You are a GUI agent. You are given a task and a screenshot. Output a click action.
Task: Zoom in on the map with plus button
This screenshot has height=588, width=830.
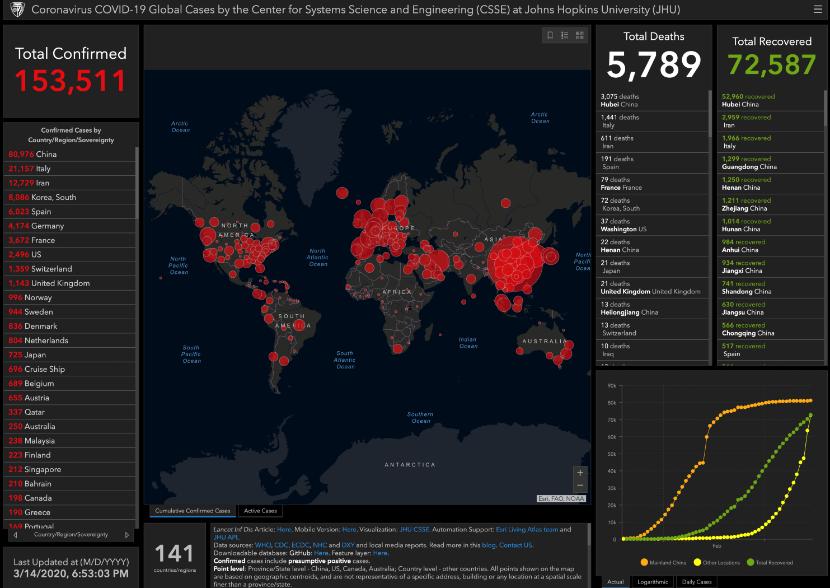pyautogui.click(x=581, y=472)
